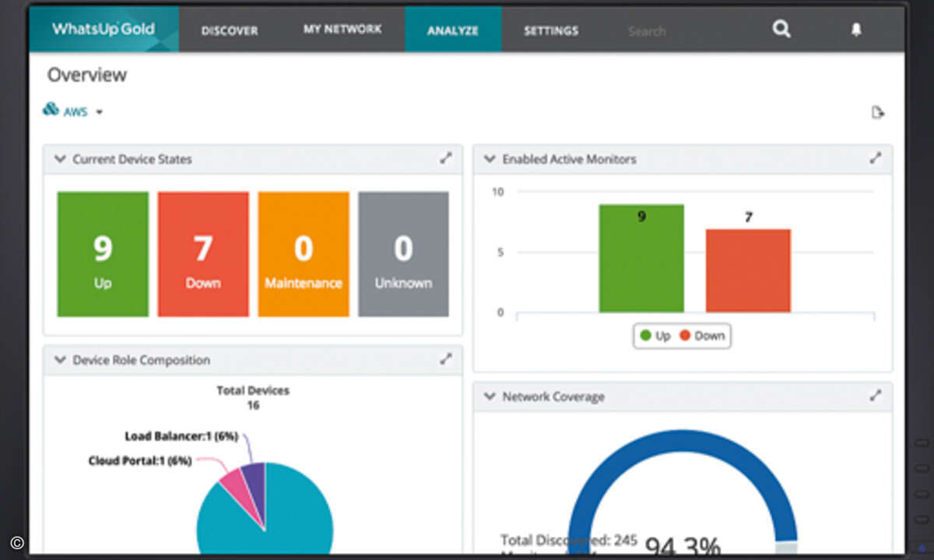This screenshot has height=560, width=934.
Task: Select the Analyze tab
Action: click(x=453, y=31)
